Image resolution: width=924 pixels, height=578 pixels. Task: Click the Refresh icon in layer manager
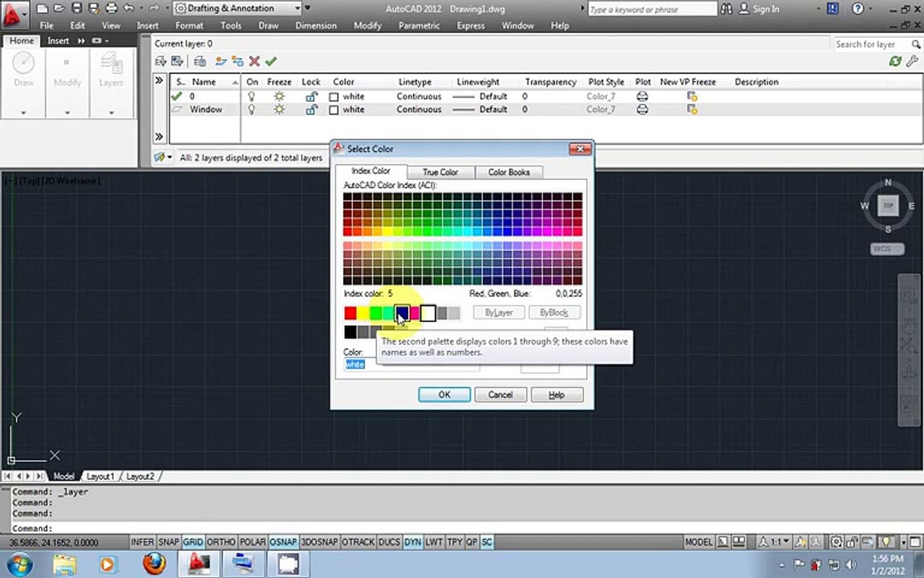895,61
